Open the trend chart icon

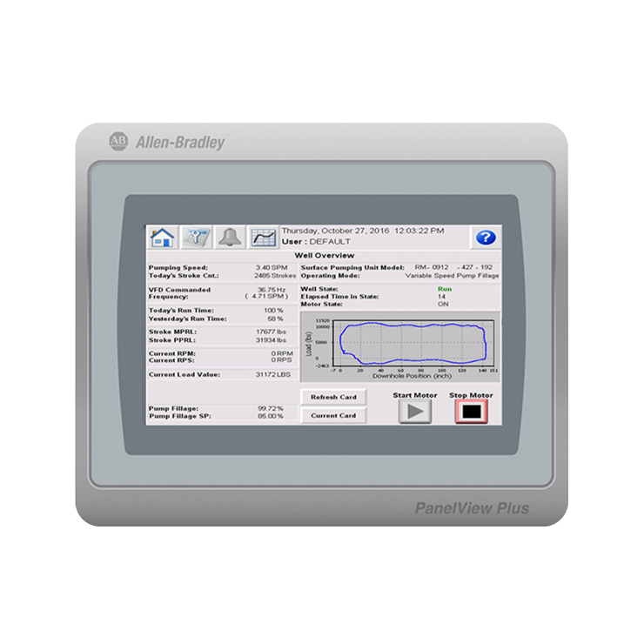point(264,238)
